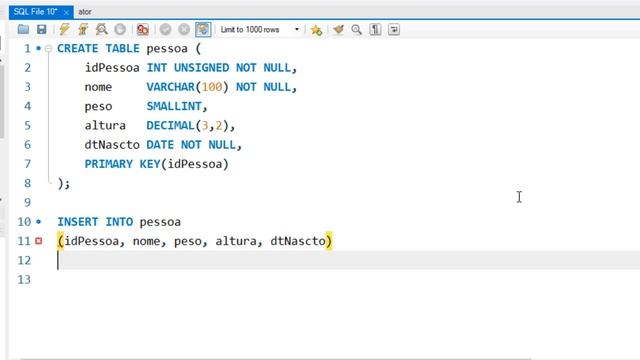Commit the current transaction
Screen dimensions: 640x360
(165, 29)
